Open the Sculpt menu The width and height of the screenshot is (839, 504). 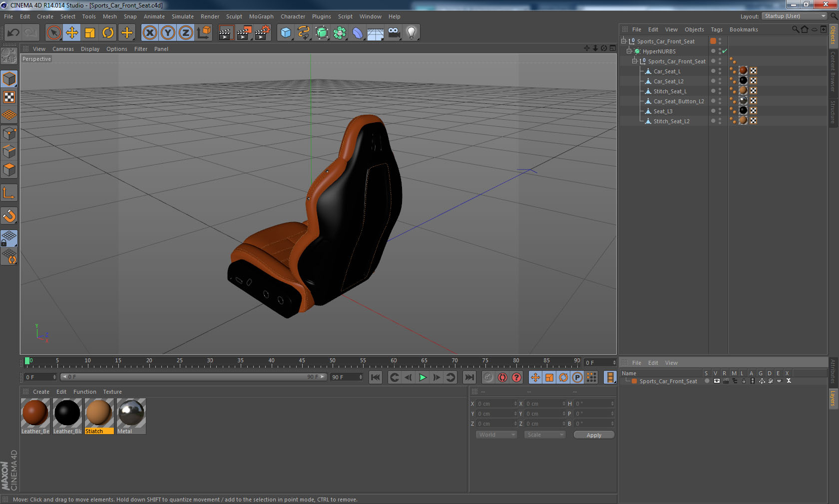[234, 16]
